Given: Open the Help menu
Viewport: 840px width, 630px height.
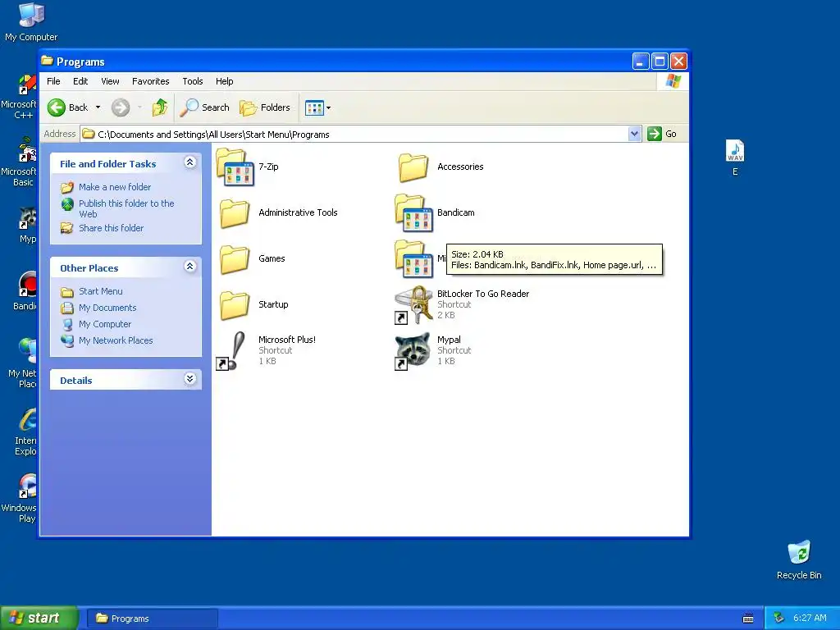Looking at the screenshot, I should click(x=225, y=81).
